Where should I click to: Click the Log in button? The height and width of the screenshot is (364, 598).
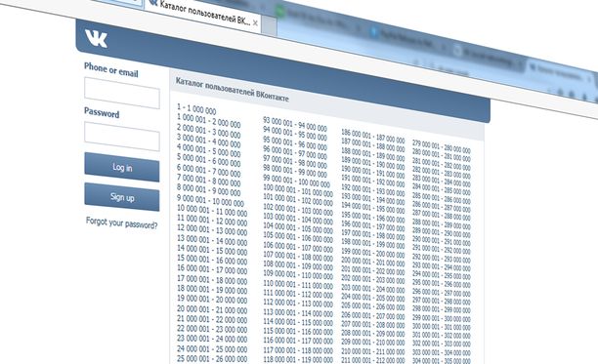tap(122, 167)
